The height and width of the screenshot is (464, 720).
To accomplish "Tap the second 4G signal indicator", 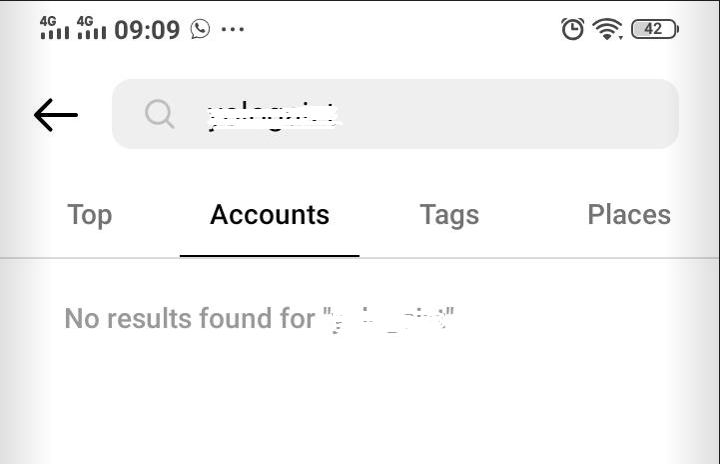I will tap(92, 28).
